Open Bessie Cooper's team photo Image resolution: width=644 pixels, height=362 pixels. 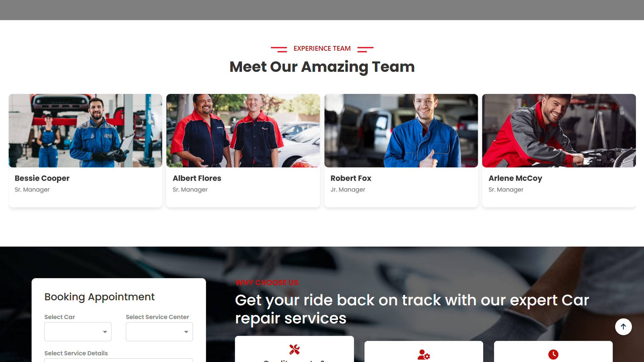[x=85, y=131]
